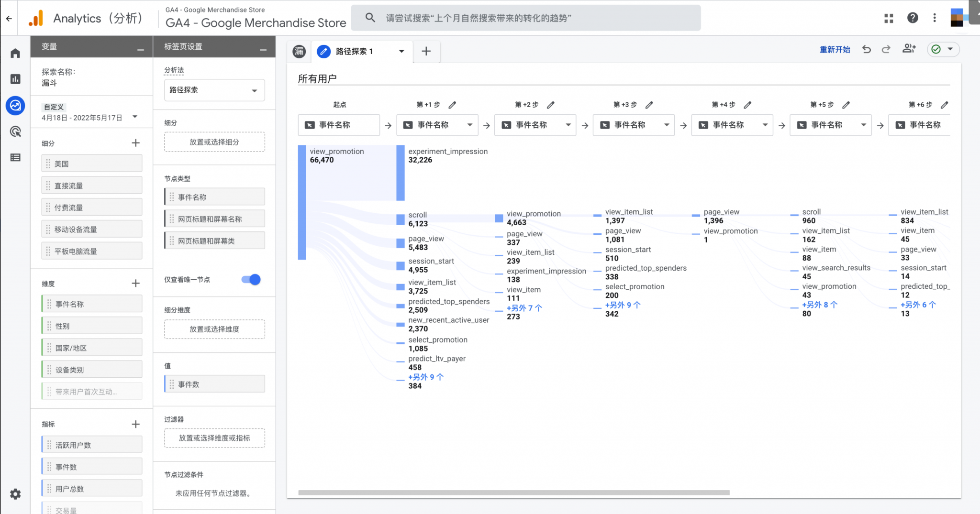Open the Admin gear at bottom left
The image size is (980, 514).
pos(15,494)
